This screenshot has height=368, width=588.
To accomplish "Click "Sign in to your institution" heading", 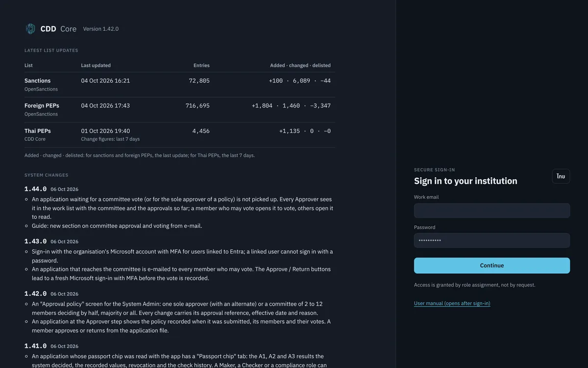I will pyautogui.click(x=465, y=181).
